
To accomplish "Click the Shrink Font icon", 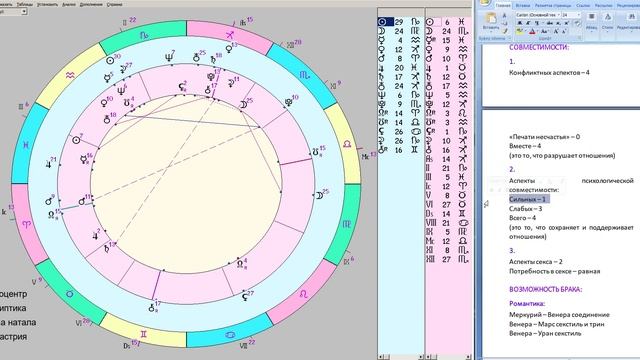I will click(x=564, y=31).
